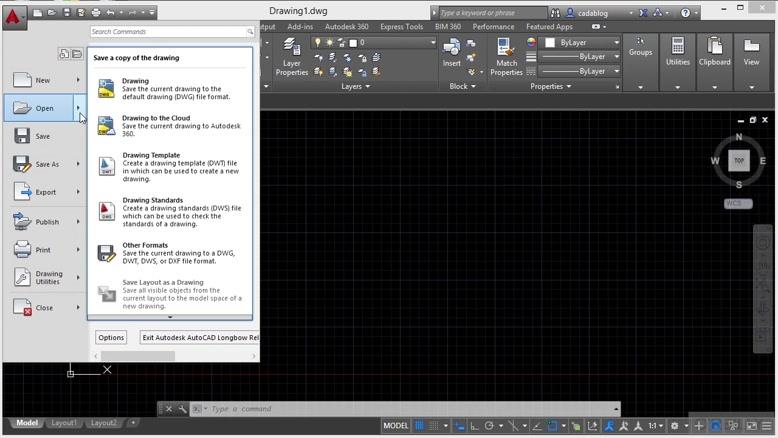Open Layer Properties manager
The image size is (778, 438).
click(292, 57)
